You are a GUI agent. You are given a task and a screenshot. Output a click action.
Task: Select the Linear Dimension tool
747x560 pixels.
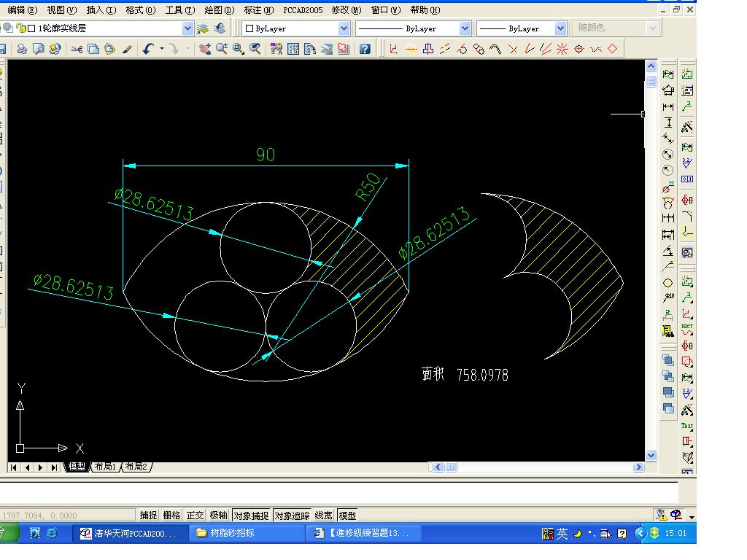coord(668,106)
